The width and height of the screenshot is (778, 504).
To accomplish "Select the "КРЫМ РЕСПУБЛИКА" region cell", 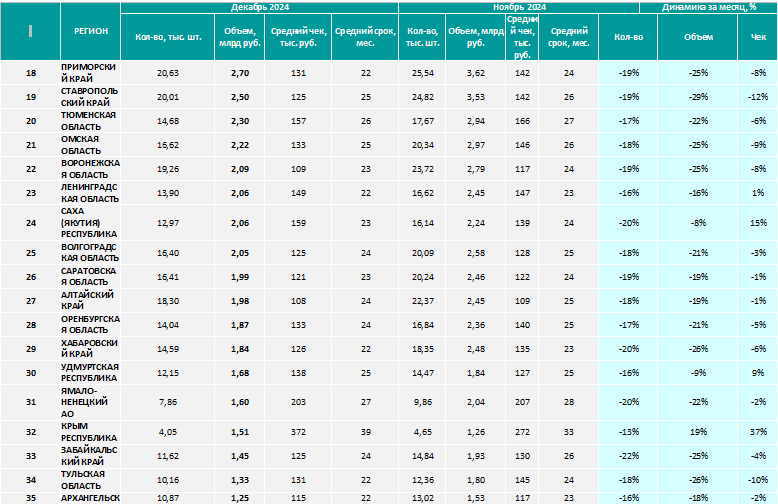I will point(91,432).
